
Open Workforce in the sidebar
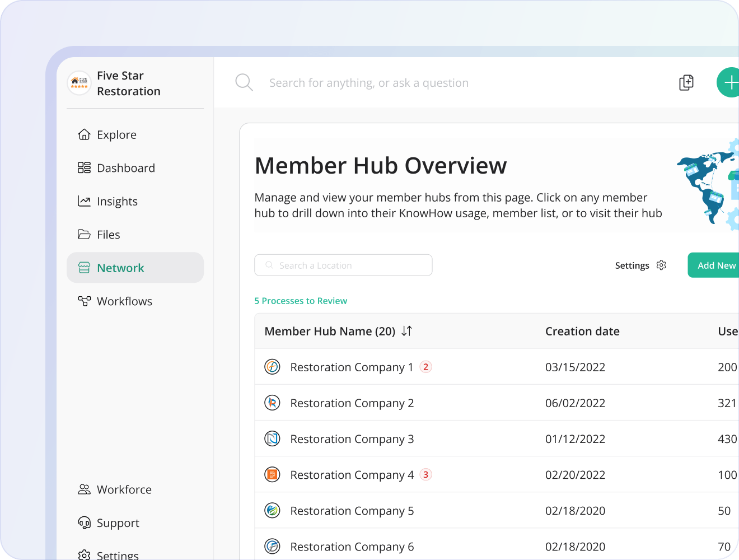coord(124,489)
